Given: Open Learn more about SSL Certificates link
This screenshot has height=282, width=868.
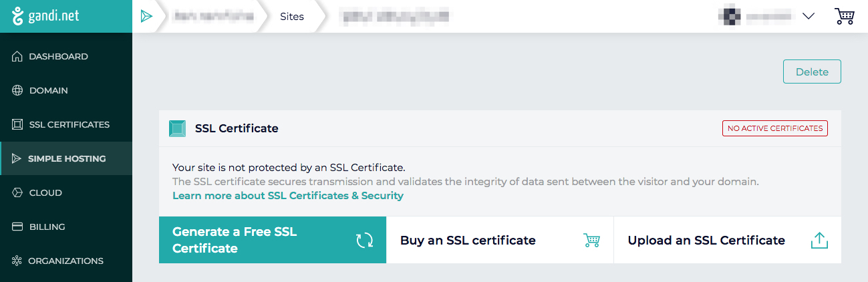Looking at the screenshot, I should coord(288,196).
